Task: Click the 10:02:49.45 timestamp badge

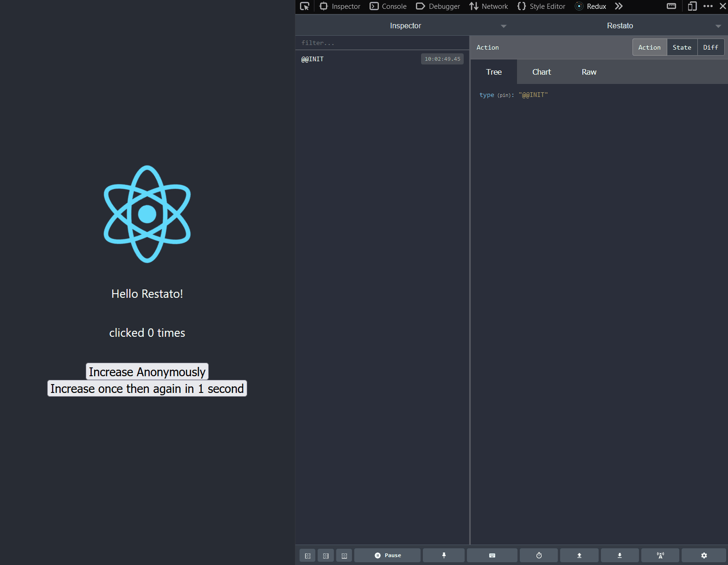Action: pos(442,59)
